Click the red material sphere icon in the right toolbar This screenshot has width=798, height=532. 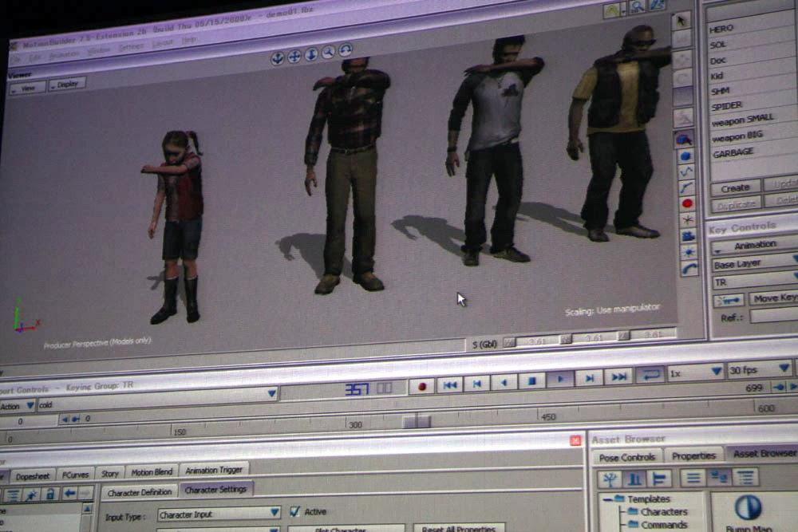pos(686,203)
